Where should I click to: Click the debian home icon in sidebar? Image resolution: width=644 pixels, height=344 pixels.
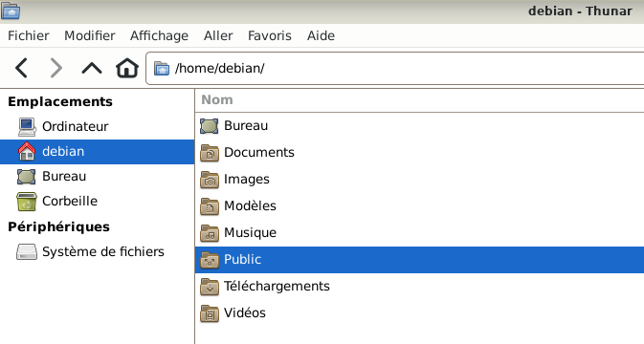click(27, 151)
